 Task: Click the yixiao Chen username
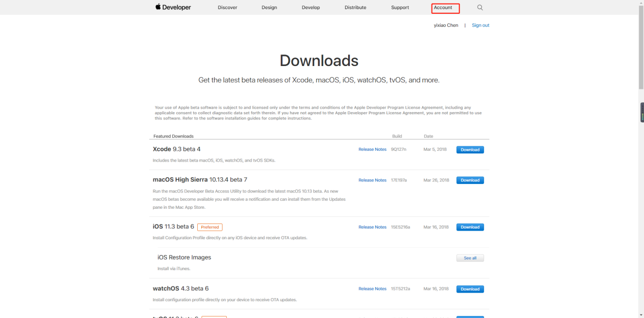click(446, 25)
